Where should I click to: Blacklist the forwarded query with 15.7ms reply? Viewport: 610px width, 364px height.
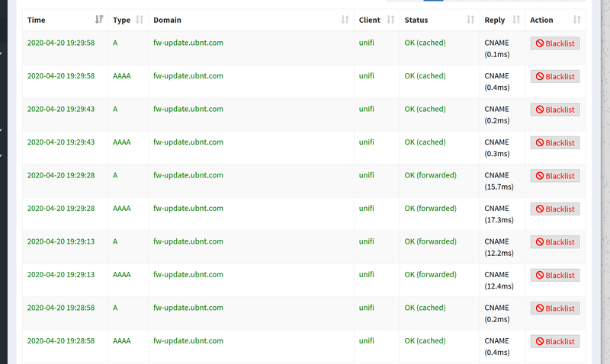pos(555,176)
